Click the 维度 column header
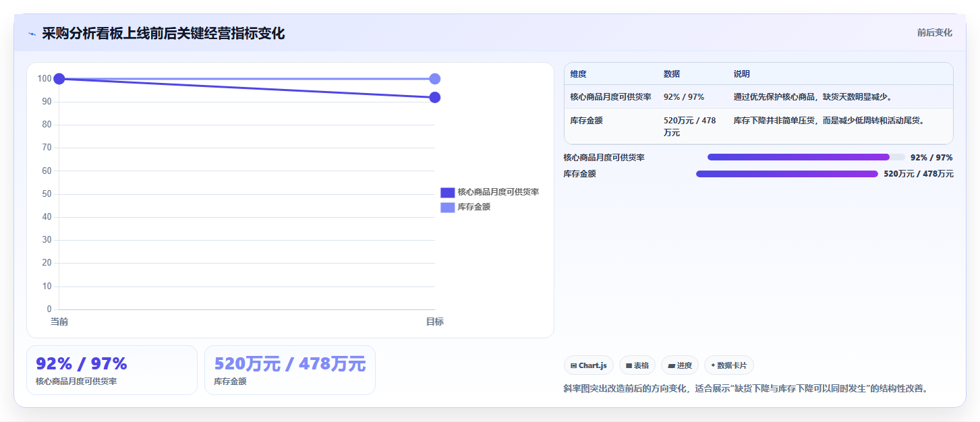 pyautogui.click(x=578, y=74)
